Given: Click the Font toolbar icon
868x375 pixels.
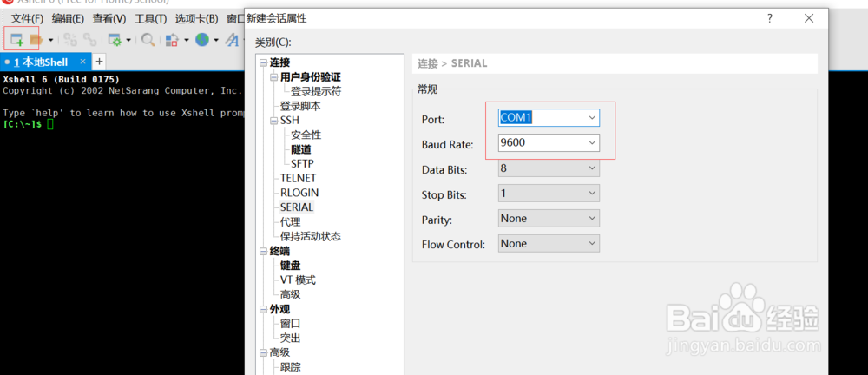Looking at the screenshot, I should click(233, 40).
